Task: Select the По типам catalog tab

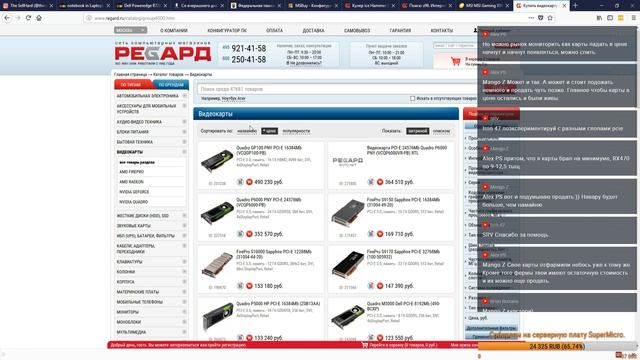Action: pyautogui.click(x=133, y=84)
